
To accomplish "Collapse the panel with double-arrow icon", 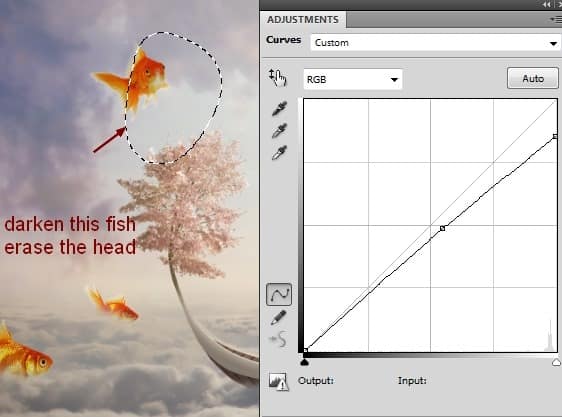I will (547, 4).
